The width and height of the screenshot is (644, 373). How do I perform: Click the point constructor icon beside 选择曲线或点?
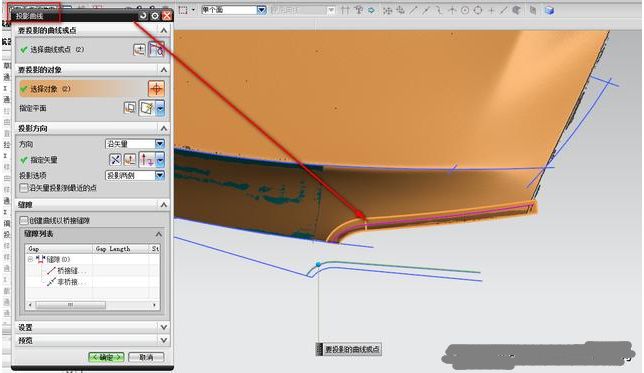click(139, 50)
